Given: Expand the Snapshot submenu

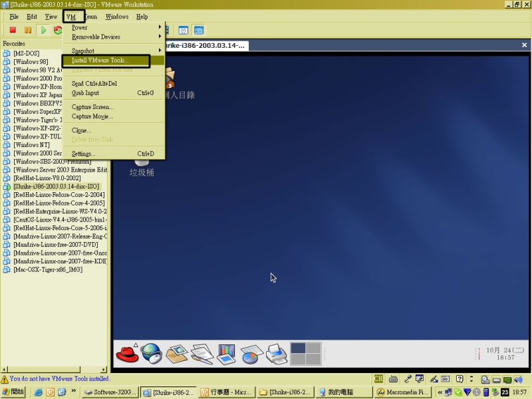Looking at the screenshot, I should pos(114,51).
